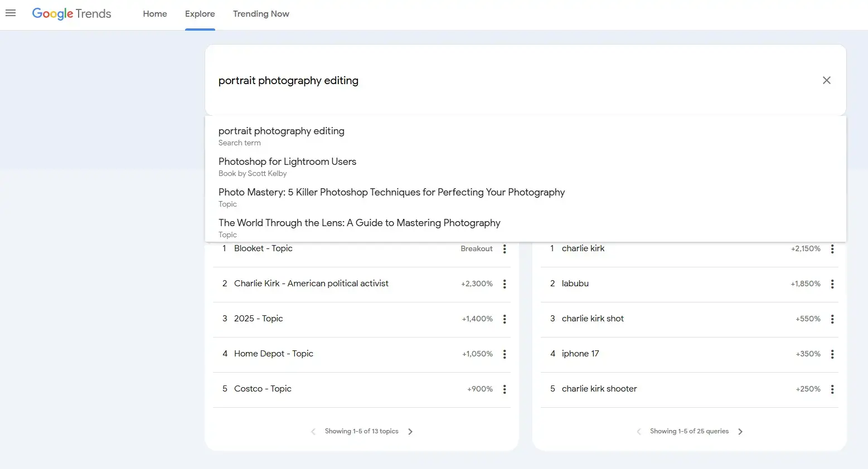Select the charlie kirk shooter related query

[x=599, y=389]
